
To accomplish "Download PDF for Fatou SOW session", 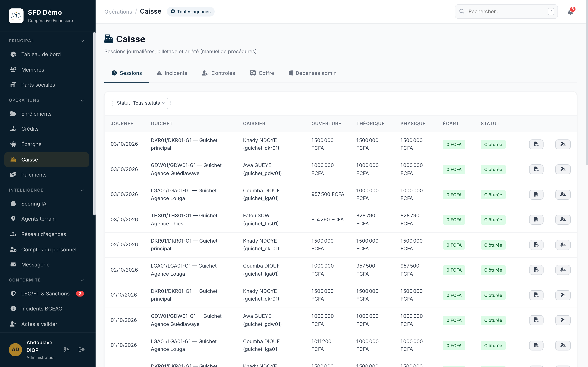I will pyautogui.click(x=536, y=220).
